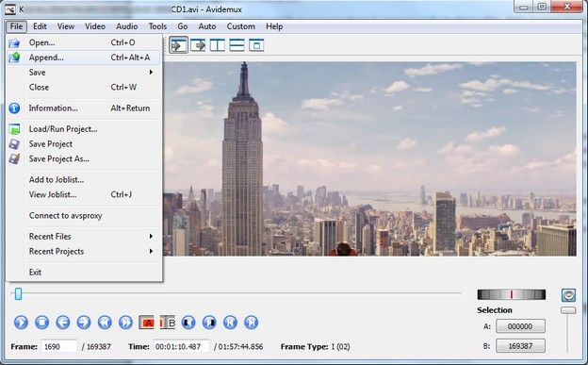This screenshot has height=365, width=588.
Task: Open the Video menu
Action: coord(95,26)
